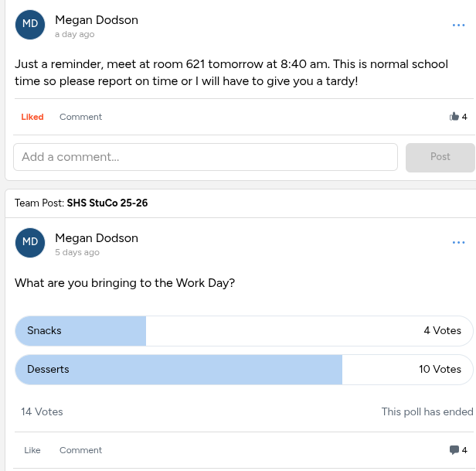This screenshot has height=471, width=476.
Task: Open options menu on the poll post
Action: tap(458, 243)
